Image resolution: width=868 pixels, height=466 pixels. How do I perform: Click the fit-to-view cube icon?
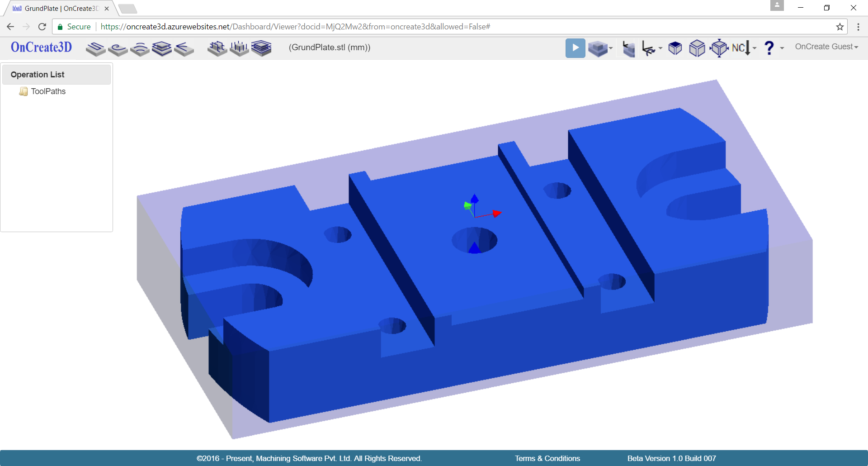point(719,48)
